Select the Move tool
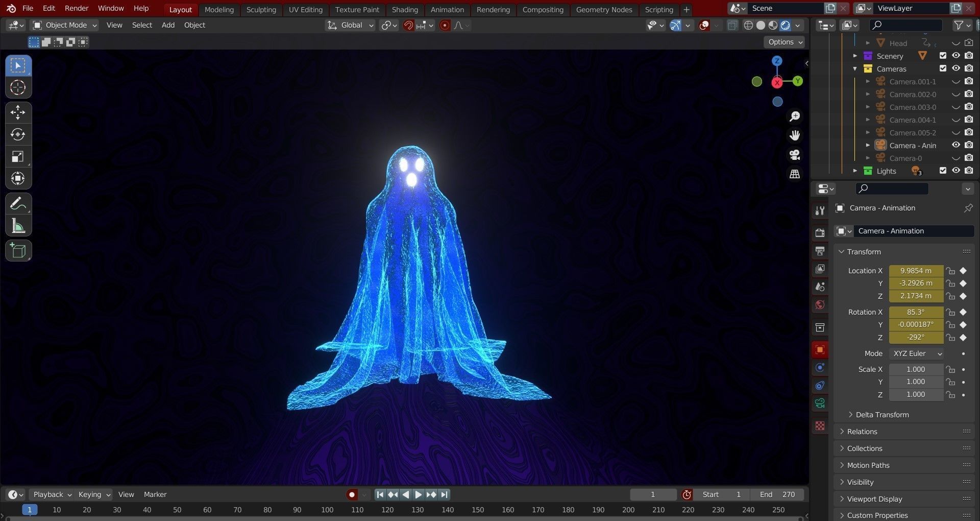 (18, 112)
